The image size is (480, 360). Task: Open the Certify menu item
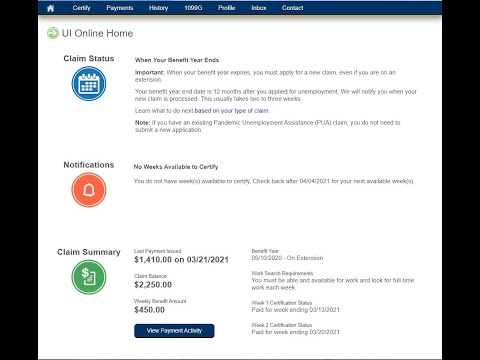pyautogui.click(x=81, y=8)
